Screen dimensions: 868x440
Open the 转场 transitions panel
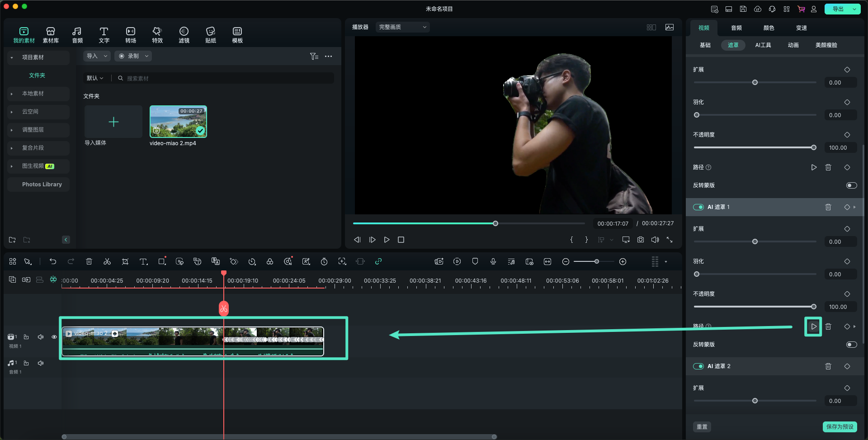[x=131, y=35]
